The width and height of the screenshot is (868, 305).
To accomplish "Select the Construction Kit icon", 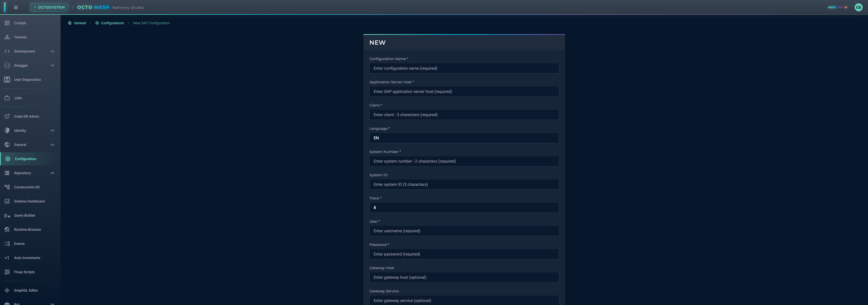I will click(x=7, y=187).
